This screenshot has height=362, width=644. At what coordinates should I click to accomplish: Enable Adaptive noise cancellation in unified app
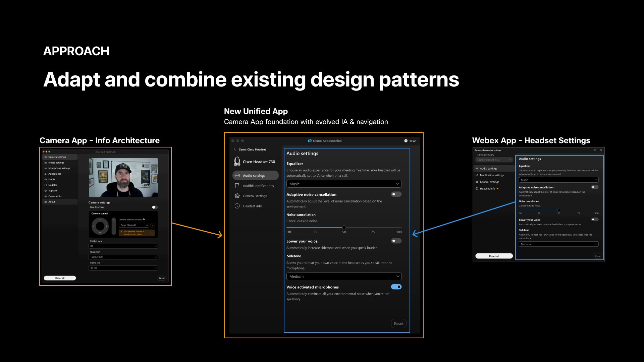[396, 194]
